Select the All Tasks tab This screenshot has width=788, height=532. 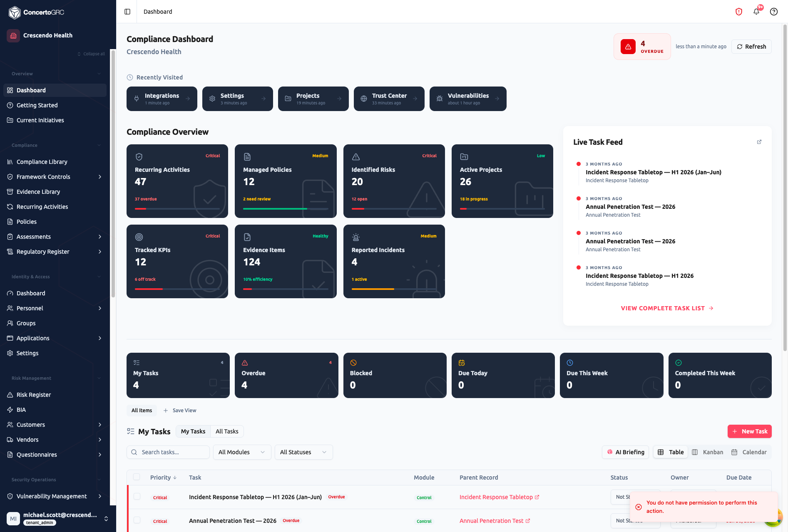[x=227, y=431]
